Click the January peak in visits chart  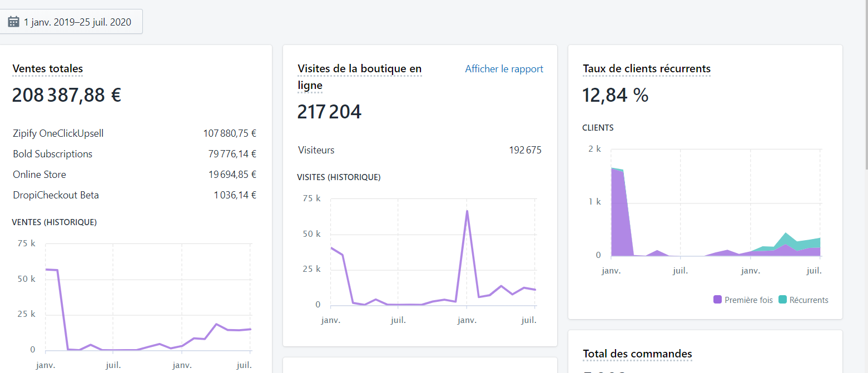pos(467,211)
